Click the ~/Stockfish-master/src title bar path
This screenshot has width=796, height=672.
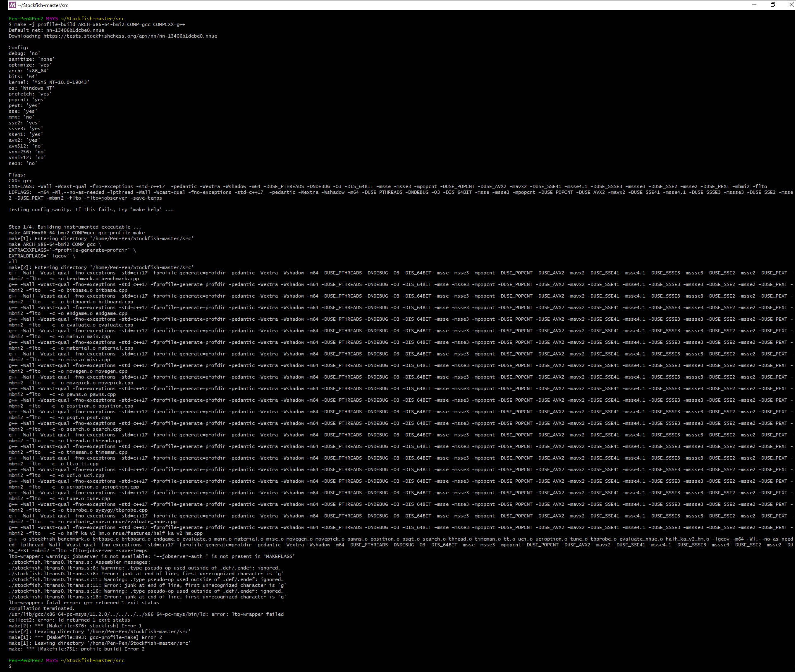[x=41, y=5]
